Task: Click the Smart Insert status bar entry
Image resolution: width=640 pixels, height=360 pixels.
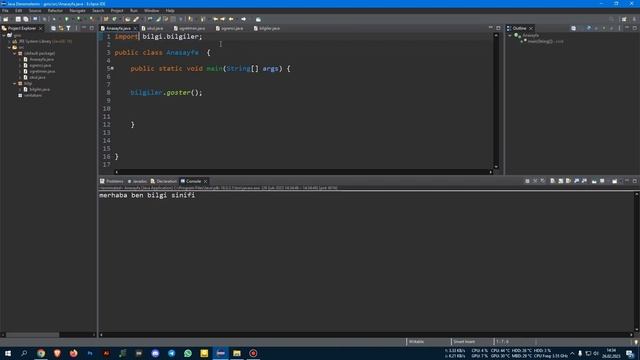Action: point(464,342)
